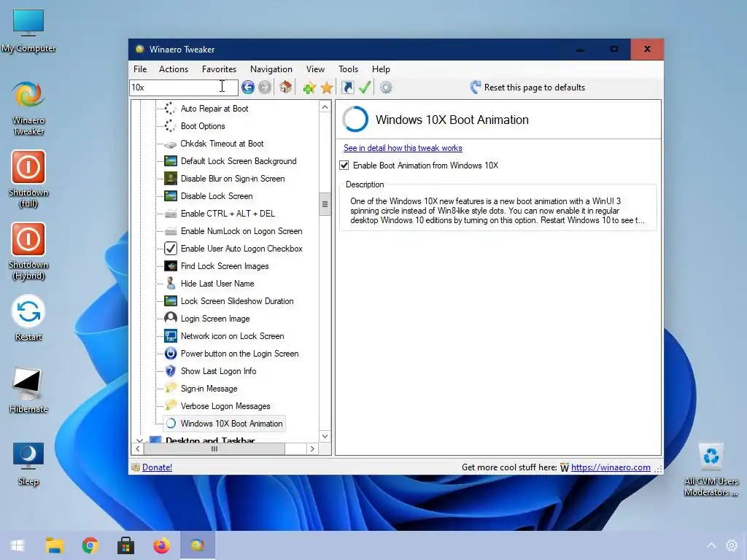Click the Show Last Logon Info shield icon

pyautogui.click(x=170, y=371)
